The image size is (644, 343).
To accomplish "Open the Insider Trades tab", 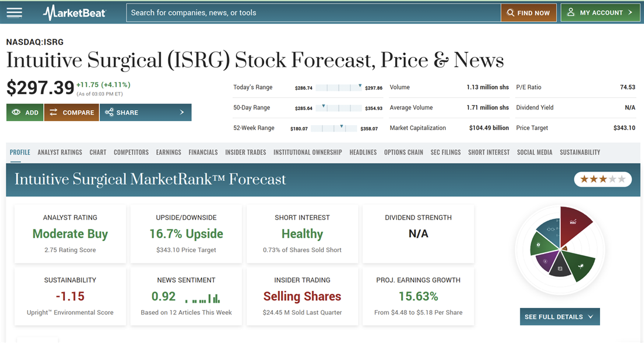I will [245, 152].
